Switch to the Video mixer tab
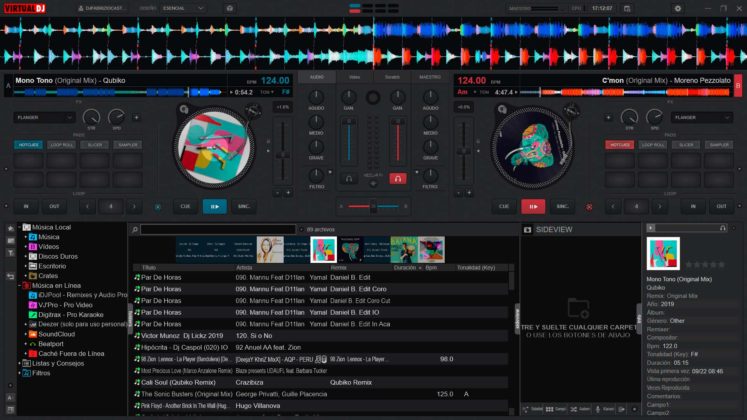Viewport: 747px width, 420px height. [354, 77]
